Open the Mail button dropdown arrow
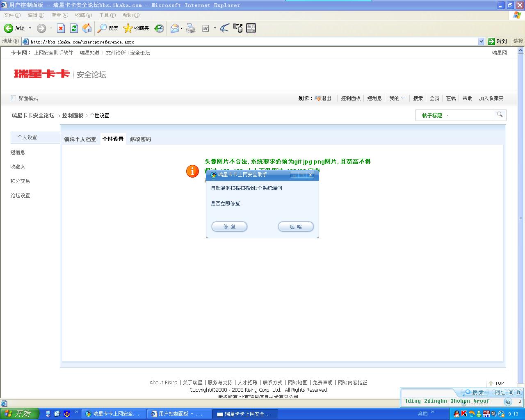Image resolution: width=525 pixels, height=420 pixels. [x=181, y=28]
